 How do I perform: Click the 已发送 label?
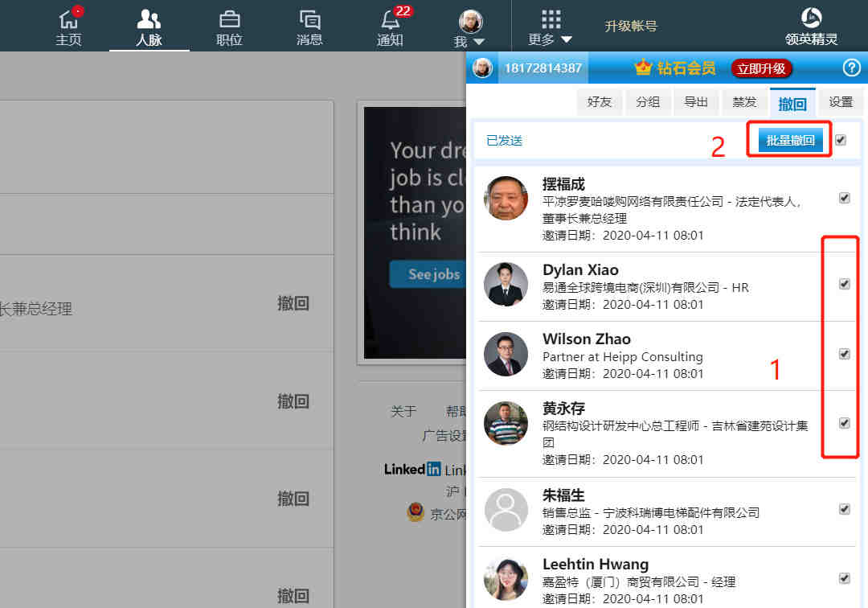tap(504, 141)
